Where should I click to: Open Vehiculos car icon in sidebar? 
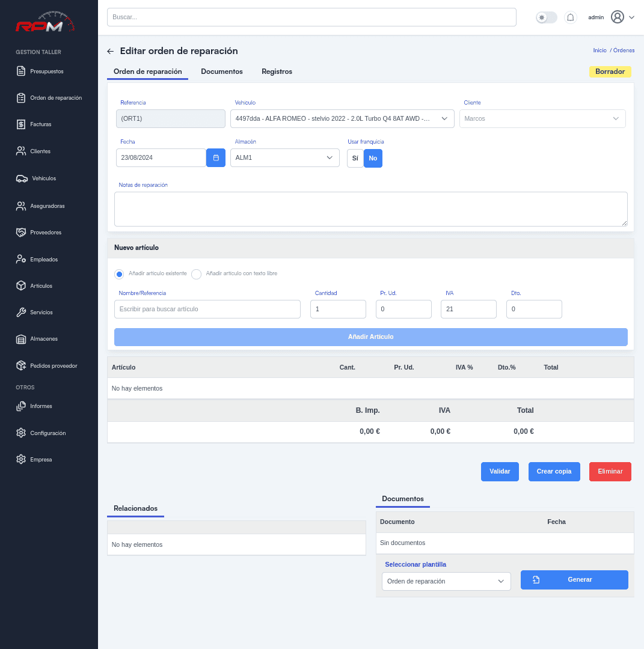click(x=22, y=178)
